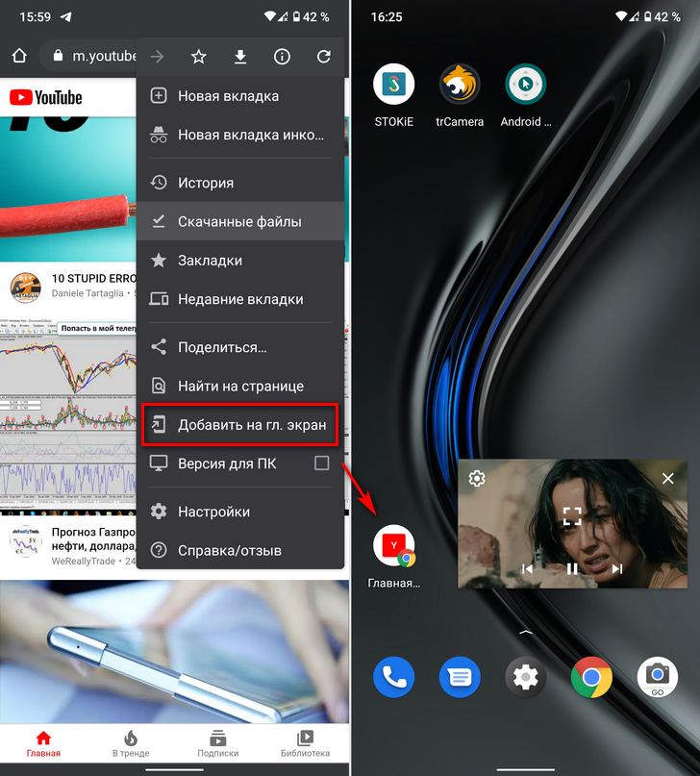Viewport: 700px width, 776px height.
Task: Open the red wire video thumbnail
Action: 68,189
